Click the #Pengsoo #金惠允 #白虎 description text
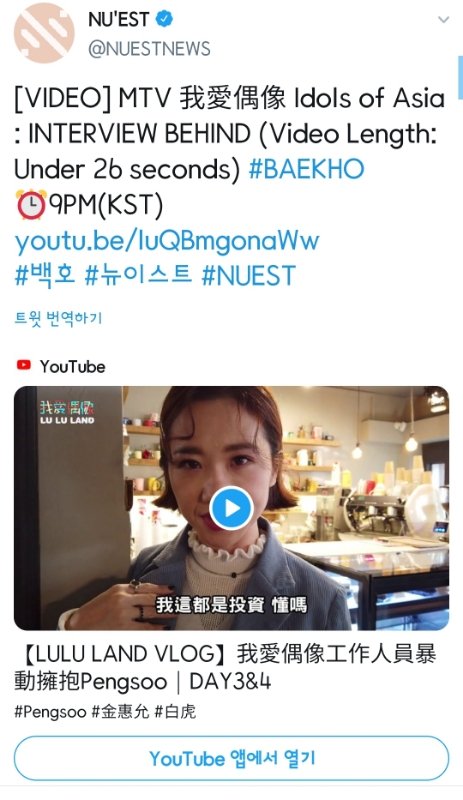The image size is (463, 800). pyautogui.click(x=105, y=712)
